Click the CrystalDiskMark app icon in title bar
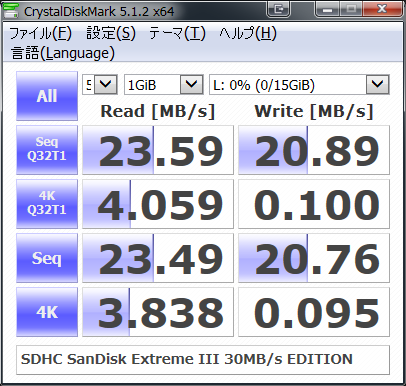The image size is (406, 386). pos(11,10)
